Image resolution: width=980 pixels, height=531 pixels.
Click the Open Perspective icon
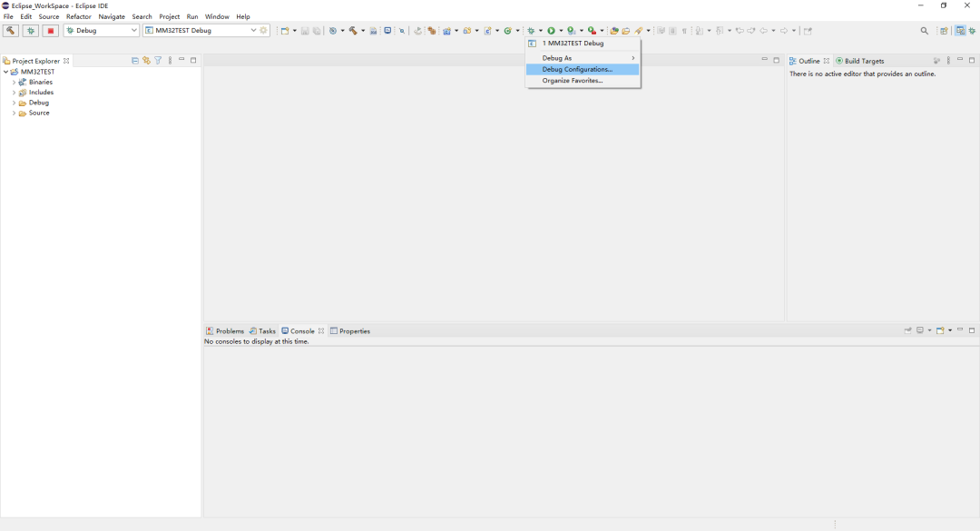point(944,31)
